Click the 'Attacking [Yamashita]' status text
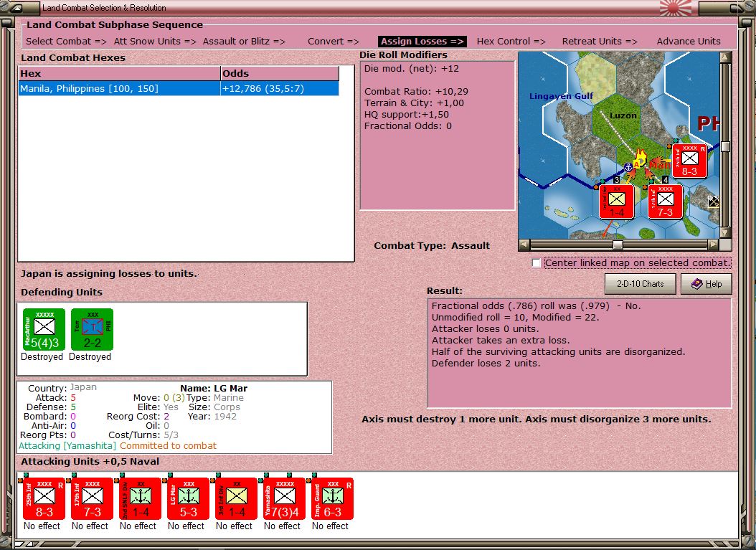Viewport: 756px width, 550px height. point(67,446)
